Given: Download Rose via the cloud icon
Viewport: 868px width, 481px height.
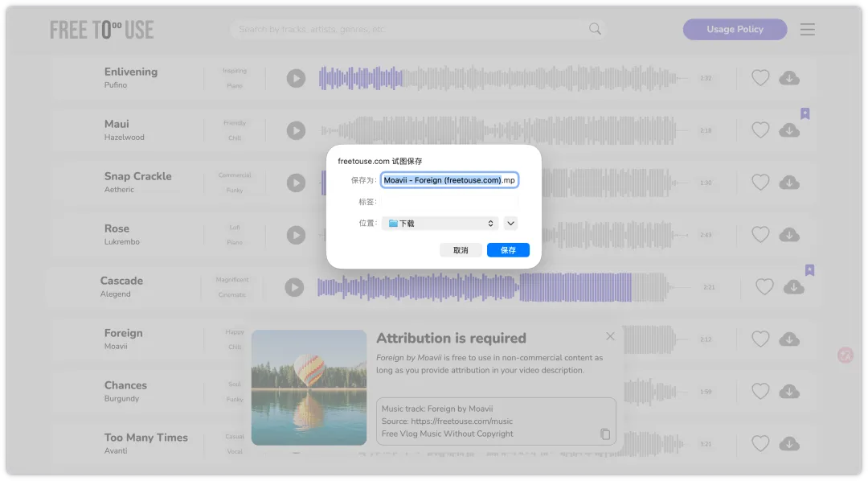Looking at the screenshot, I should click(x=789, y=235).
